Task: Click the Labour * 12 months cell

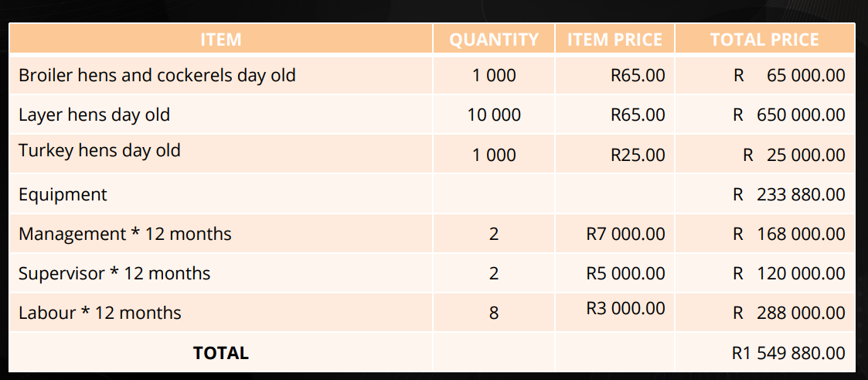Action: pos(100,313)
